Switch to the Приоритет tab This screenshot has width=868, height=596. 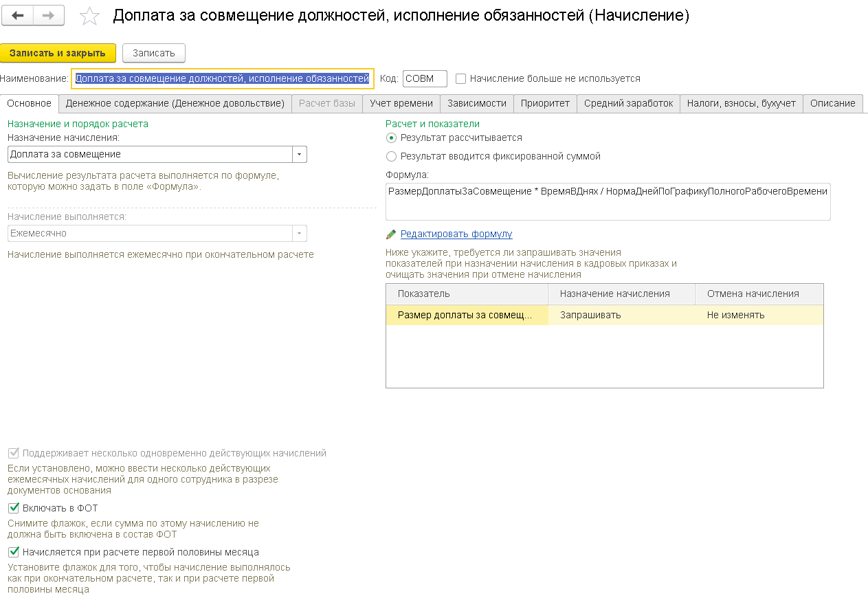click(x=545, y=103)
